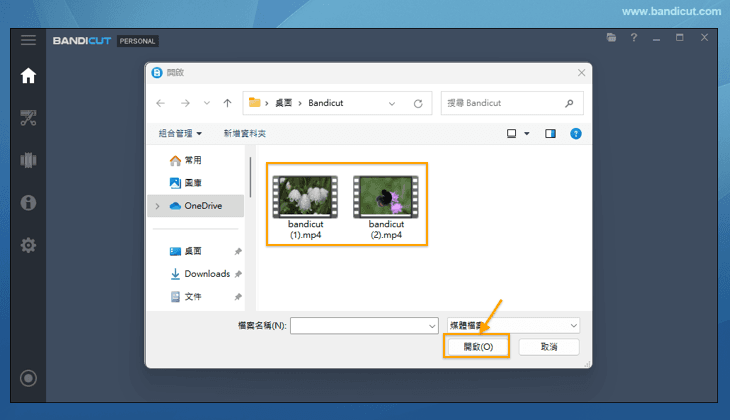Select the Cut mode sidebar icon

tap(28, 118)
